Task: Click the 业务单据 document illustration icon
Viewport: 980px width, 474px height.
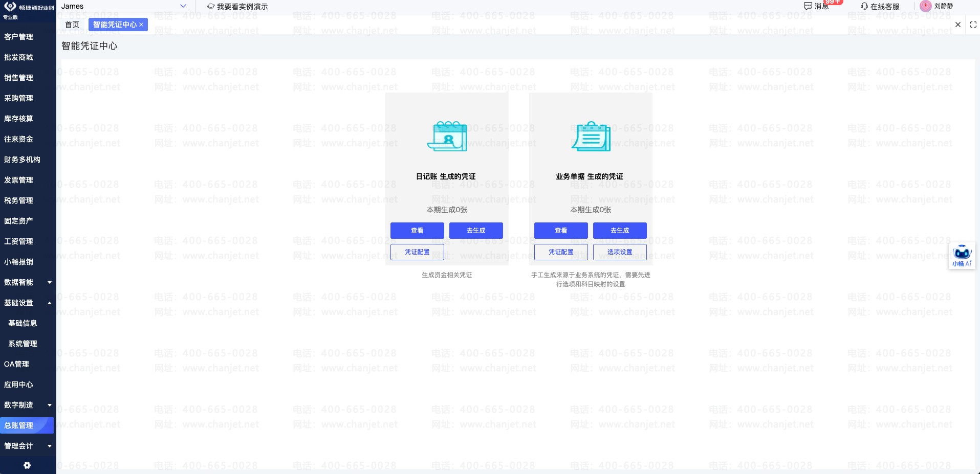Action: pyautogui.click(x=591, y=136)
